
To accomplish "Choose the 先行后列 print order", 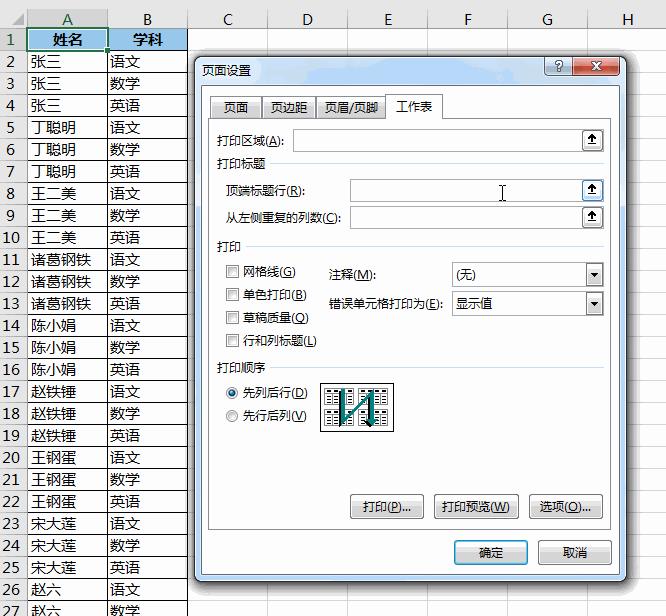I will click(232, 416).
